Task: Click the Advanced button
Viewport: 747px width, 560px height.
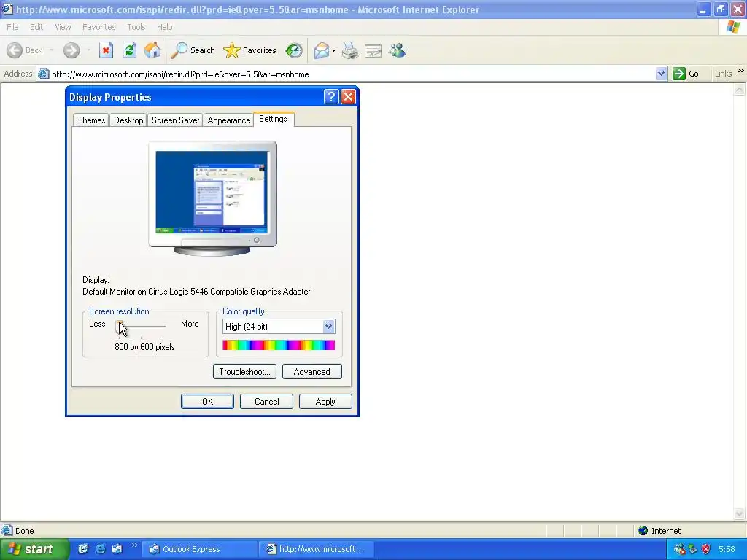Action: [x=312, y=372]
